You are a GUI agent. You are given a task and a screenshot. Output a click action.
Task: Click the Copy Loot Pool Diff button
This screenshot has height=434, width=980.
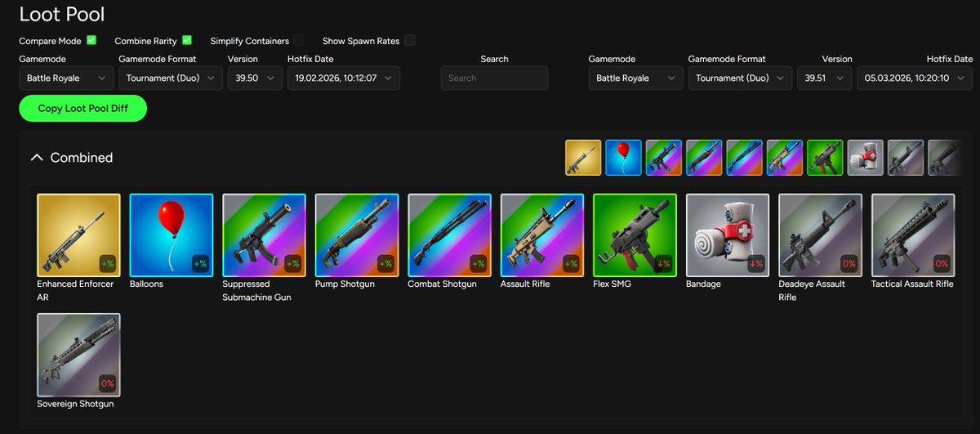[82, 108]
